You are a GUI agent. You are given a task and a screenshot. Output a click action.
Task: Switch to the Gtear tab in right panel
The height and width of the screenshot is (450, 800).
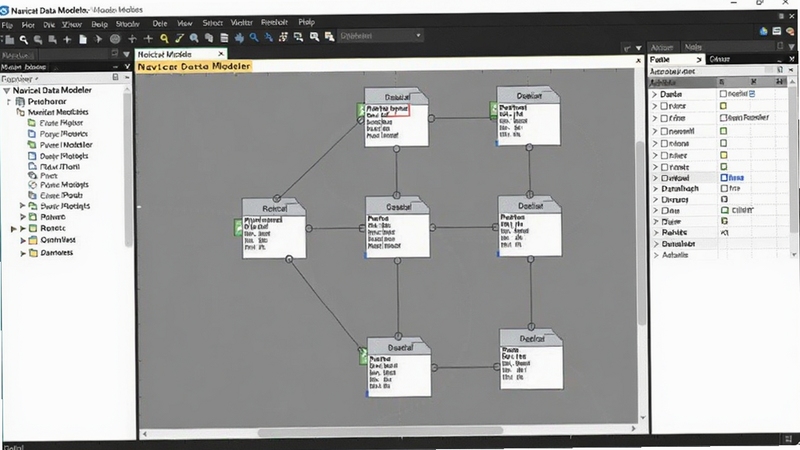[719, 59]
